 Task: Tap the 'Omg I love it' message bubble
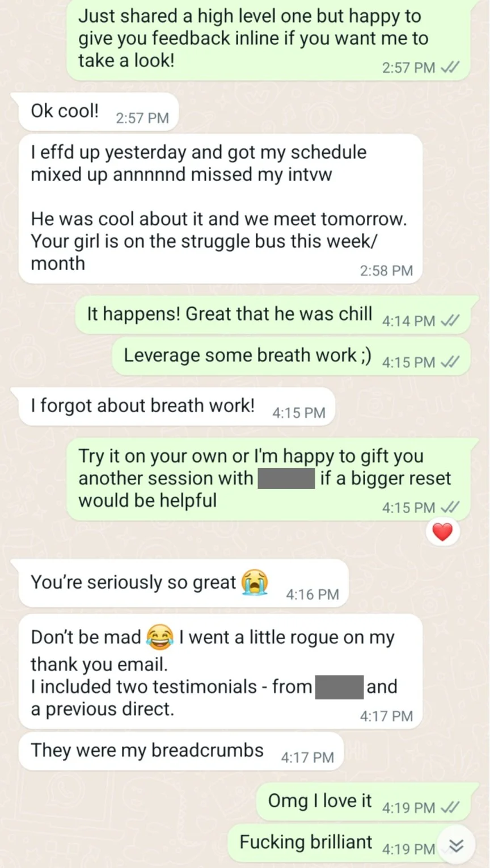point(364,801)
